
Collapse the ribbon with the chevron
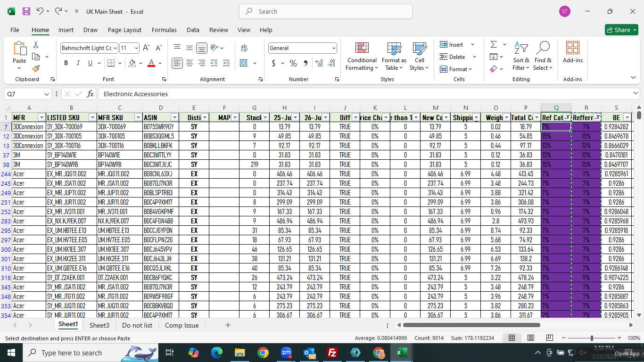pyautogui.click(x=633, y=78)
